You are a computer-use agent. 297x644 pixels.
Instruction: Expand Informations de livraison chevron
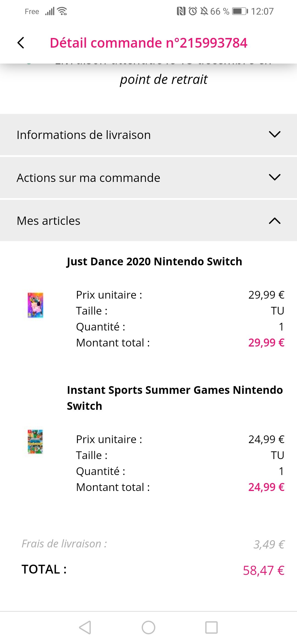point(274,134)
